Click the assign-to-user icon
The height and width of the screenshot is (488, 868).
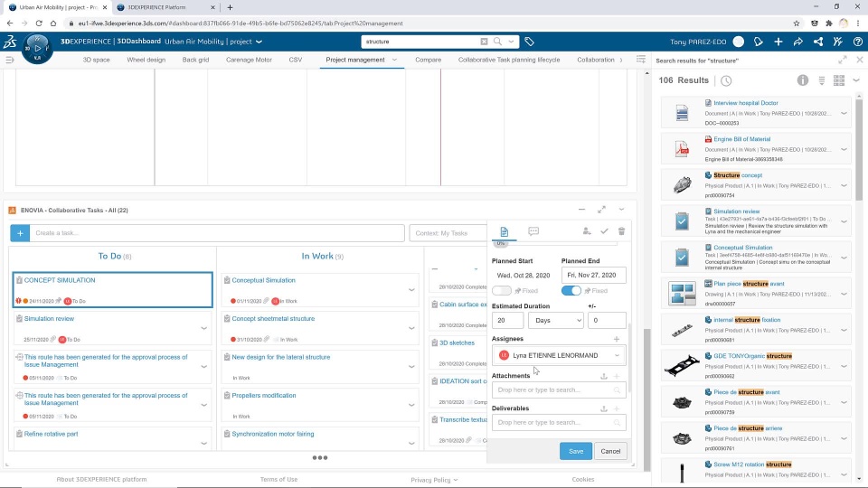pyautogui.click(x=586, y=231)
